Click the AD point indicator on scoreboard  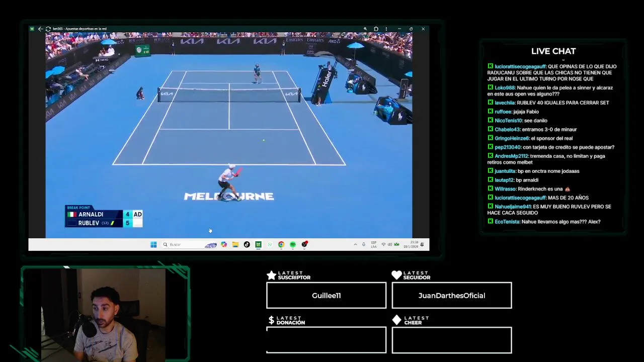point(137,214)
